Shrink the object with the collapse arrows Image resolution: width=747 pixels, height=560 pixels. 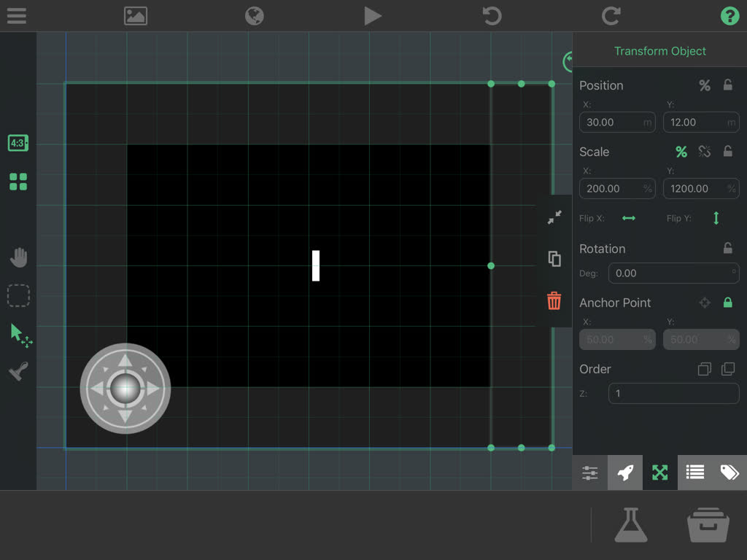click(554, 217)
